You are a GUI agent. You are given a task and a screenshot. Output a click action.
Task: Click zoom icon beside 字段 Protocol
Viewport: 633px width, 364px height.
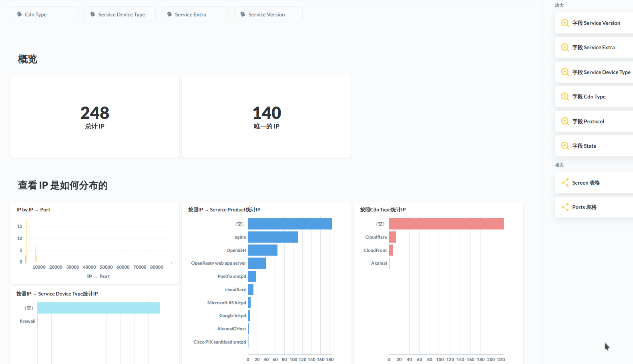point(565,121)
